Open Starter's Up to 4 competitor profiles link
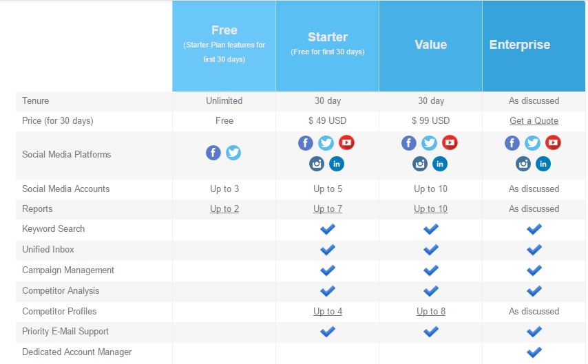 click(328, 311)
